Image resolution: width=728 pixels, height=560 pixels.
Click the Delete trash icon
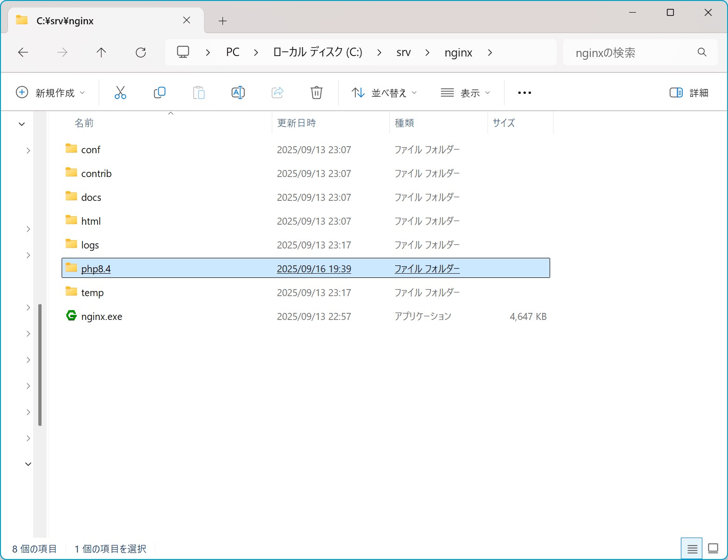317,92
